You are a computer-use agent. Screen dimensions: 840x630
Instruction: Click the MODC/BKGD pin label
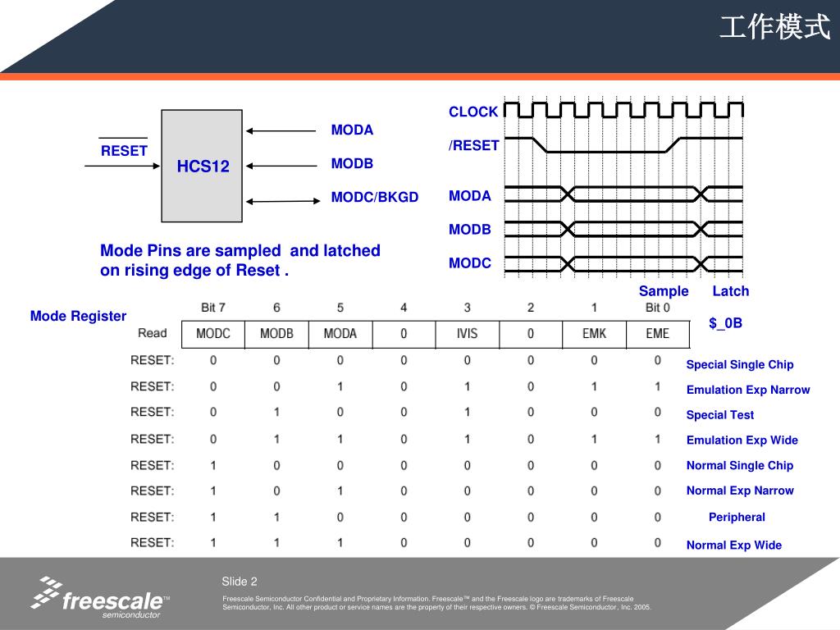[374, 197]
